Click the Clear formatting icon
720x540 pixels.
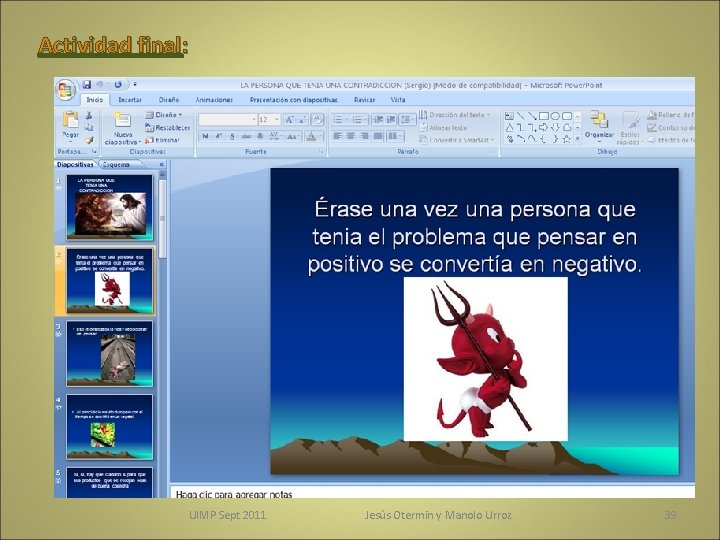tap(317, 120)
